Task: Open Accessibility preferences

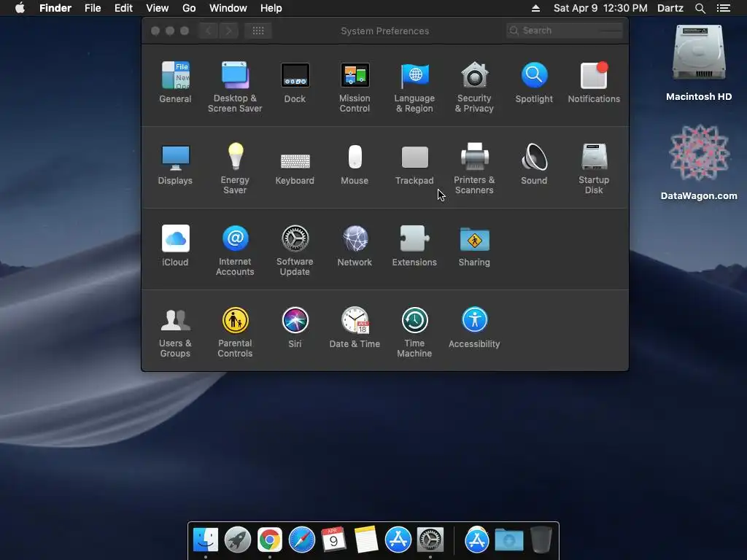Action: 474,327
